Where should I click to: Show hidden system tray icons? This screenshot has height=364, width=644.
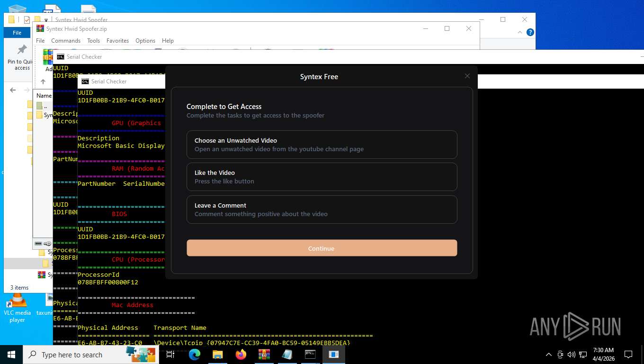point(549,355)
